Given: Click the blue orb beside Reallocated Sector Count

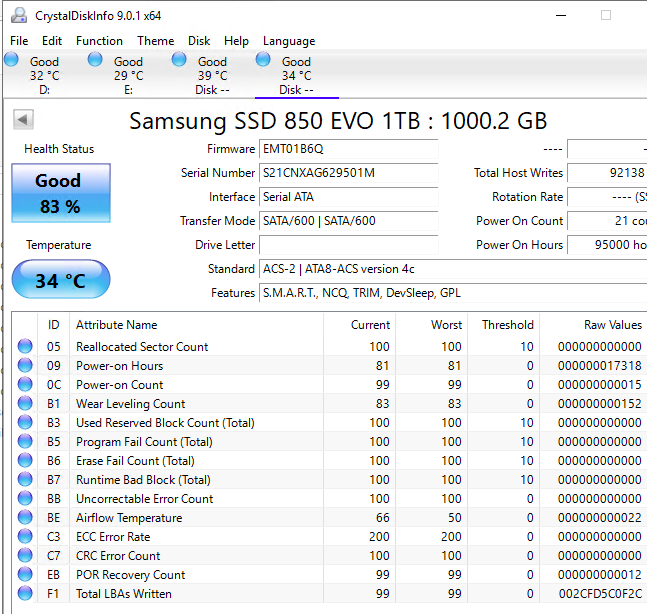Looking at the screenshot, I should click(x=25, y=347).
